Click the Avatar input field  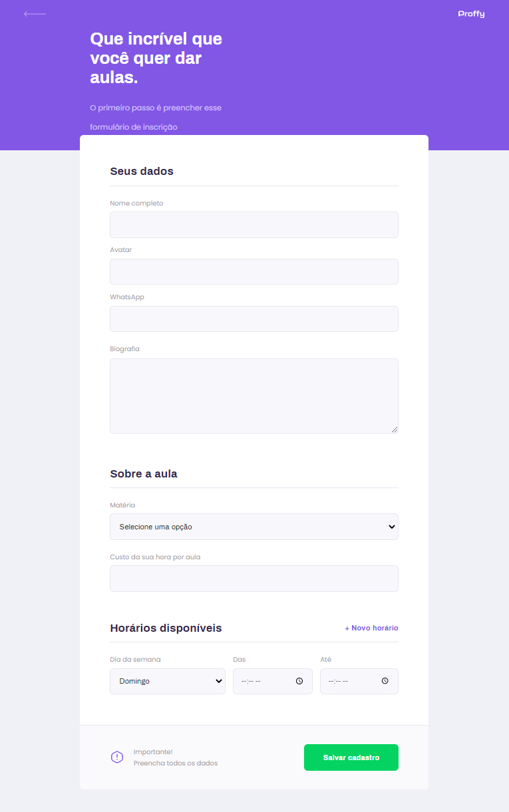point(254,271)
